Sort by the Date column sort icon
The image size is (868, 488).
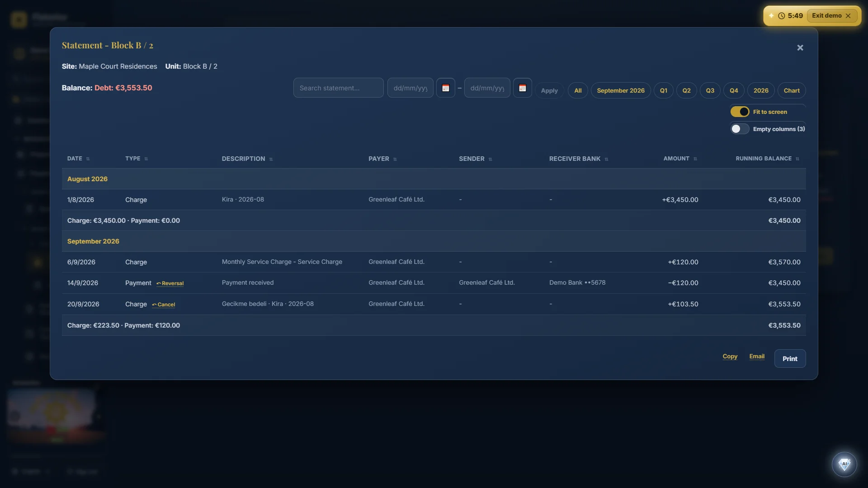pyautogui.click(x=88, y=159)
